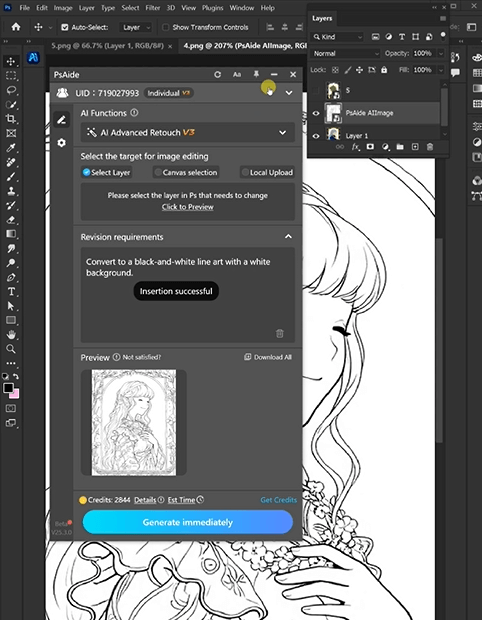
Task: Open Layers panel flyout menu
Action: coord(442,19)
